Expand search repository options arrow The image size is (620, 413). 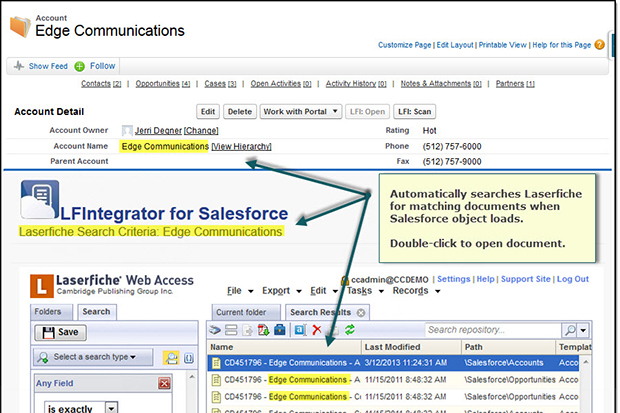[x=583, y=330]
